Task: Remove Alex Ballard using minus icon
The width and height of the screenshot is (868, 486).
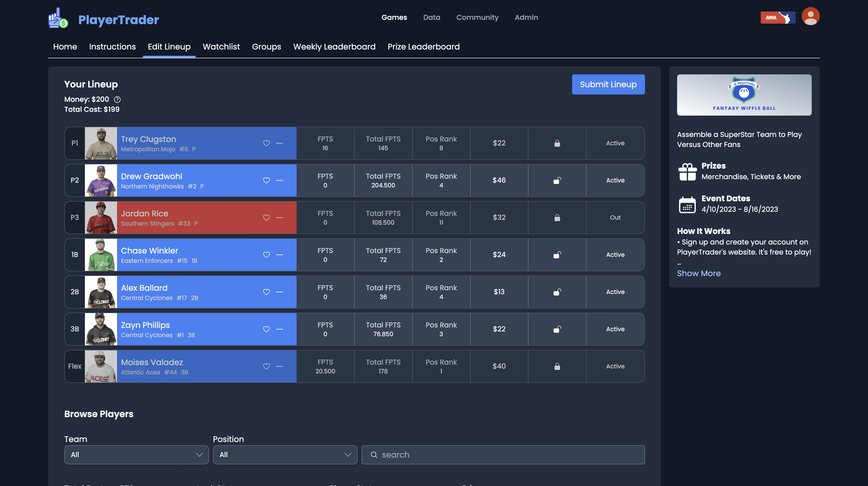Action: coord(279,292)
